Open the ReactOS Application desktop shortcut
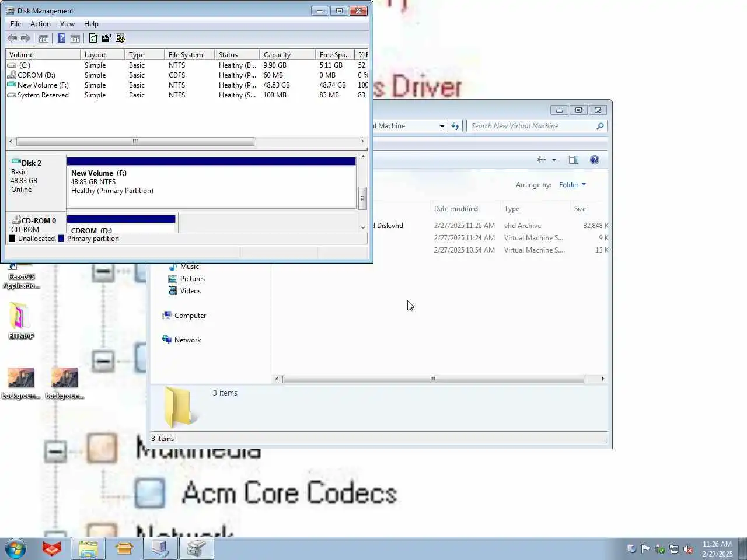Viewport: 747px width, 560px height. tap(20, 277)
